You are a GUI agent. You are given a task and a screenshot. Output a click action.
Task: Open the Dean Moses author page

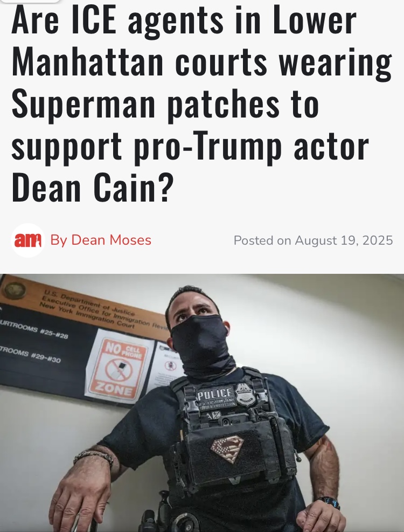(101, 240)
